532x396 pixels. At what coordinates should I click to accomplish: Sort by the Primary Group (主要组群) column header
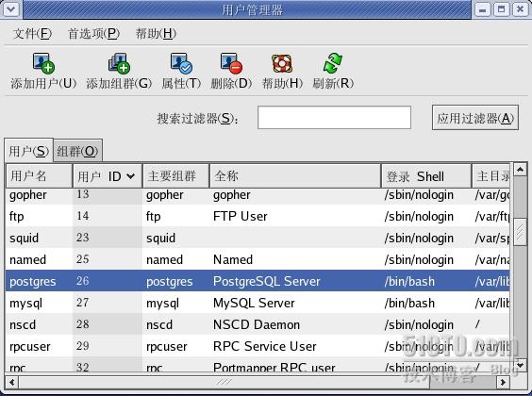tap(175, 176)
